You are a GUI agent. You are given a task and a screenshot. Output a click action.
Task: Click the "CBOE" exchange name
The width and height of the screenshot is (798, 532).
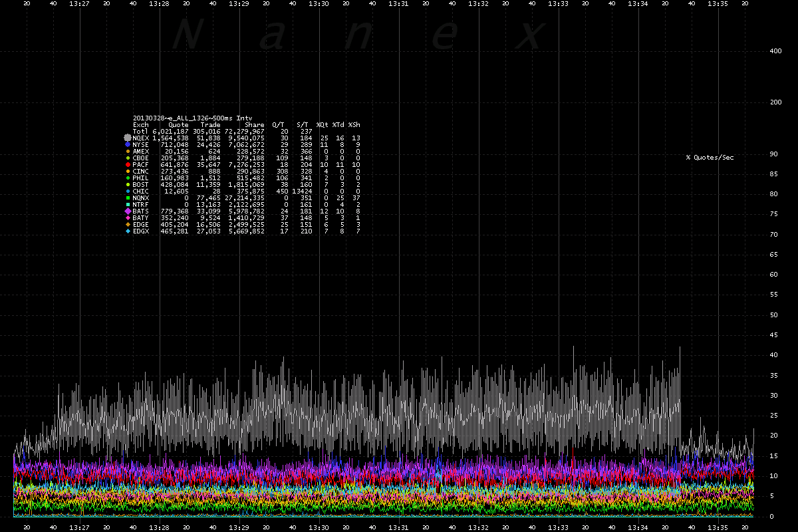click(141, 158)
